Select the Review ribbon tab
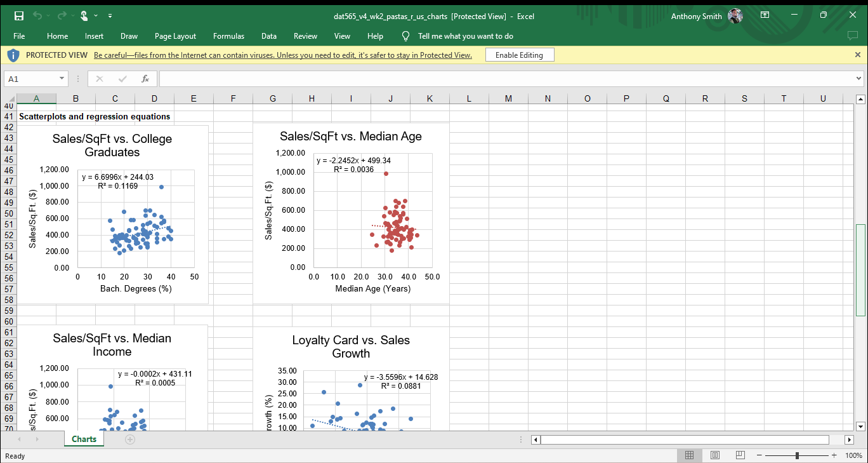This screenshot has height=463, width=868. [306, 36]
